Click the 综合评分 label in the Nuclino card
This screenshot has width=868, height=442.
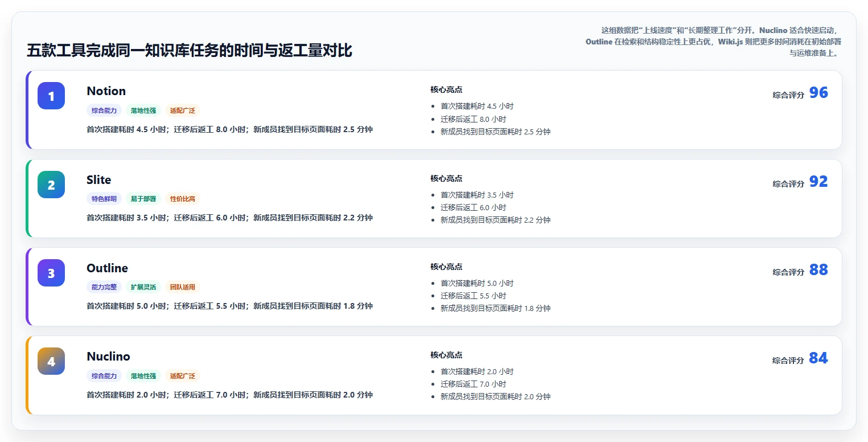coord(788,361)
